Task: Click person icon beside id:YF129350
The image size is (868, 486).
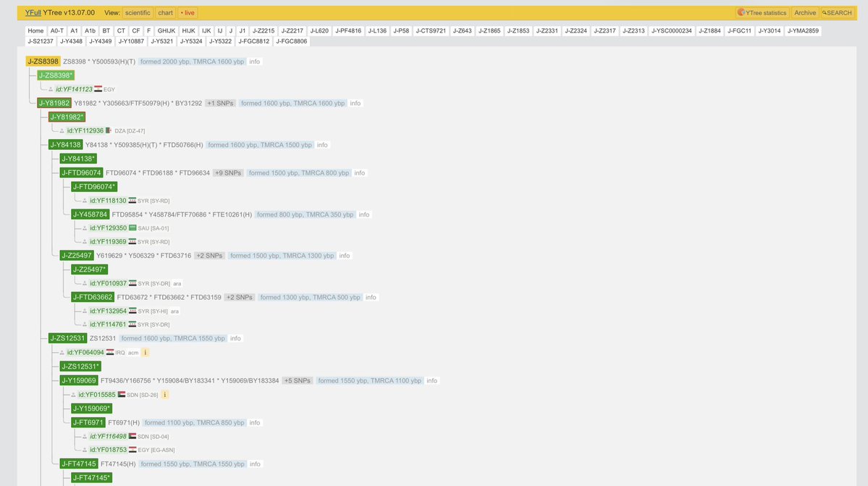Action: pyautogui.click(x=85, y=228)
